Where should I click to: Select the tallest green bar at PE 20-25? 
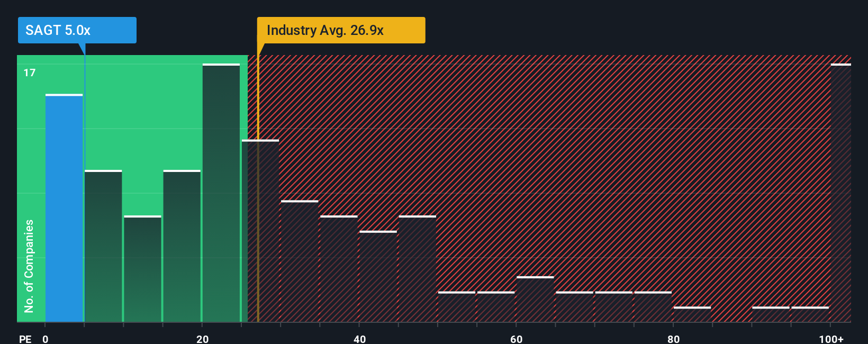[x=221, y=193]
